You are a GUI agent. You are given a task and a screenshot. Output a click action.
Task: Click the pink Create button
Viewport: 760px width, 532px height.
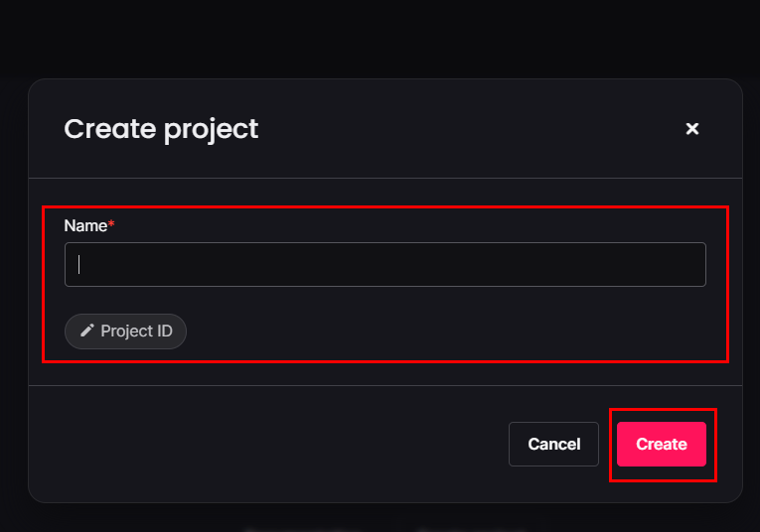tap(661, 444)
